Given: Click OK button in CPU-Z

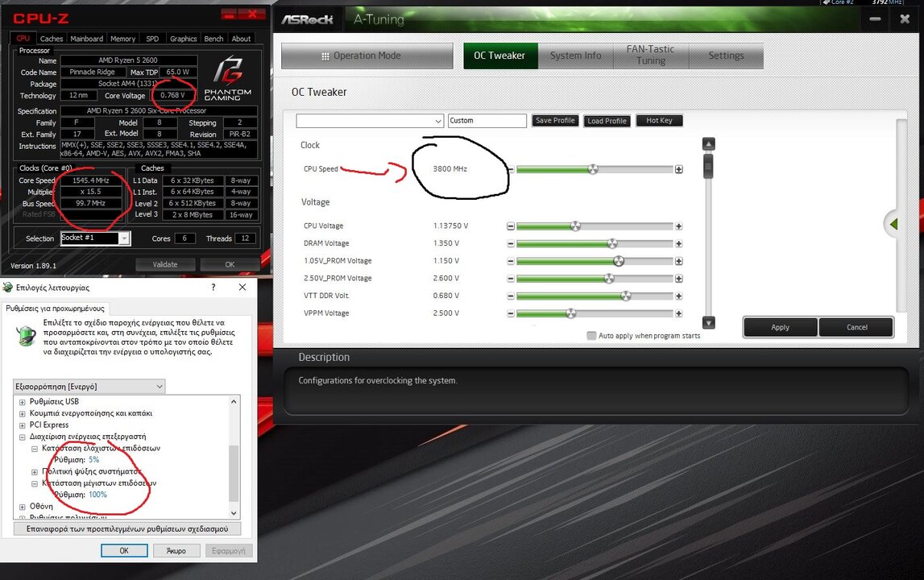Looking at the screenshot, I should (x=230, y=265).
